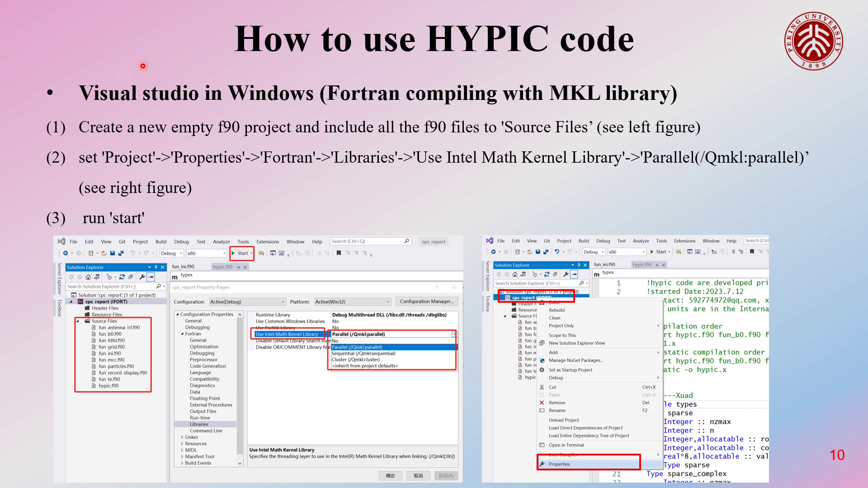Expand Linker node in property pages tree
The image size is (868, 488).
pyautogui.click(x=182, y=437)
